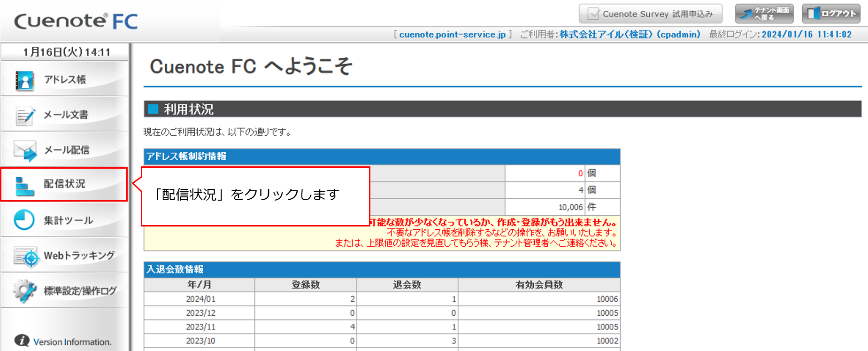868x351 pixels.
Task: Click the 2024/01 row cell
Action: (x=200, y=299)
